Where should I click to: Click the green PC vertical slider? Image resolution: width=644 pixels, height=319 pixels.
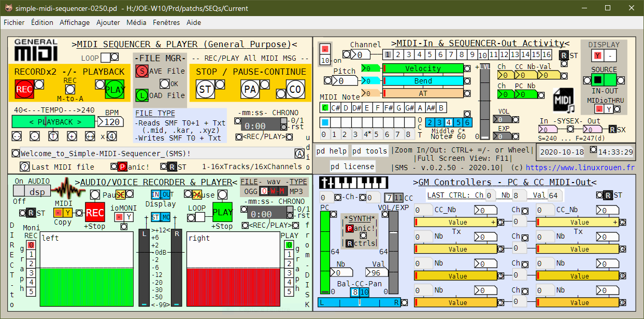[x=325, y=253]
